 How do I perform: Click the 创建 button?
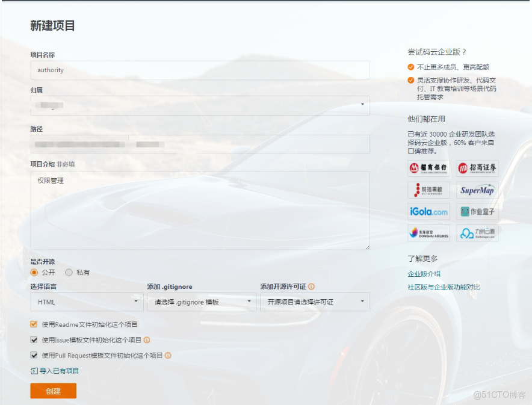coord(52,391)
